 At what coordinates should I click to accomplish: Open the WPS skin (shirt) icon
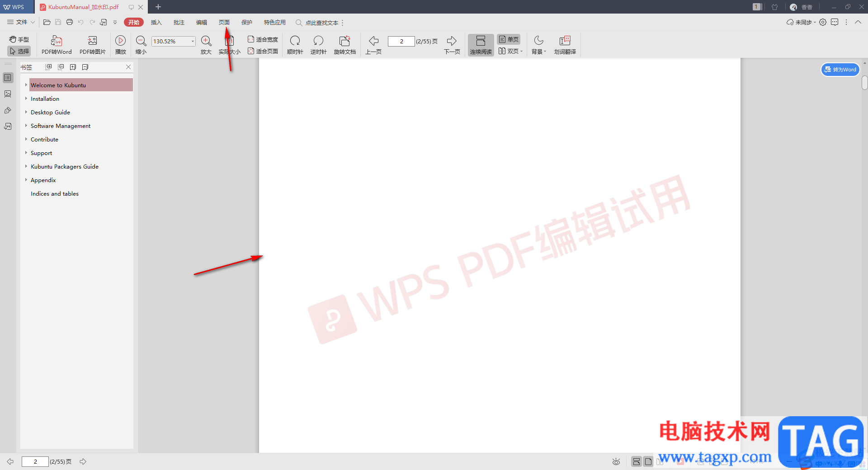[x=775, y=7]
